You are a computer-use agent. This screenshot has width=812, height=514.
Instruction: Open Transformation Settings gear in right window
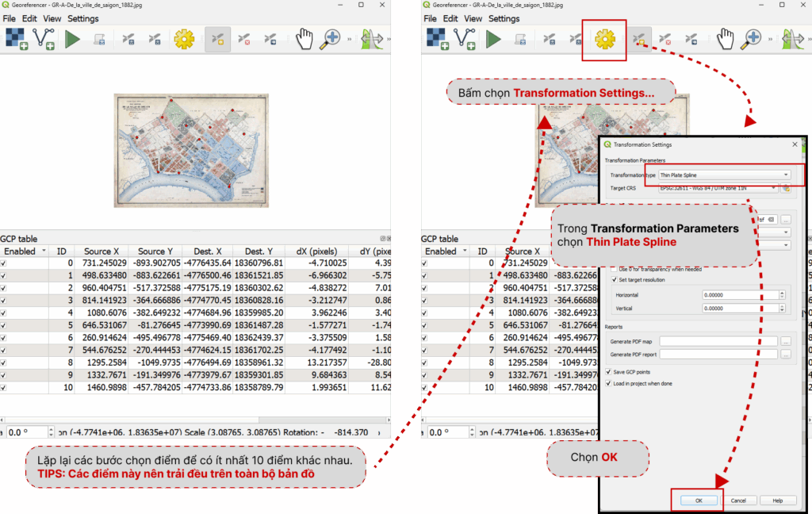(605, 40)
